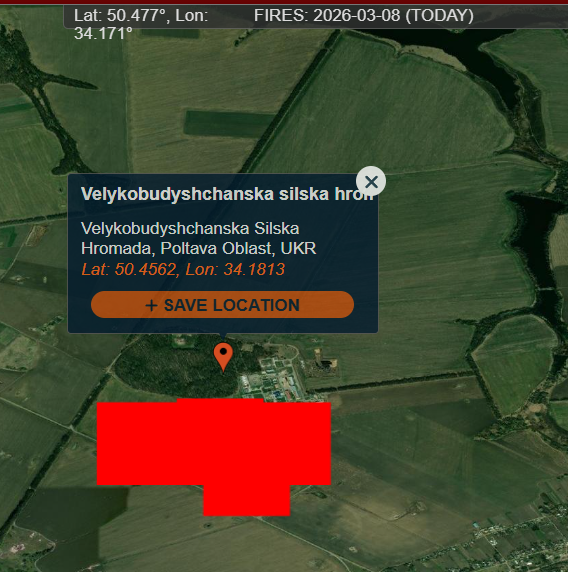Click the dark red header strip
This screenshot has width=568, height=572.
point(284,2)
